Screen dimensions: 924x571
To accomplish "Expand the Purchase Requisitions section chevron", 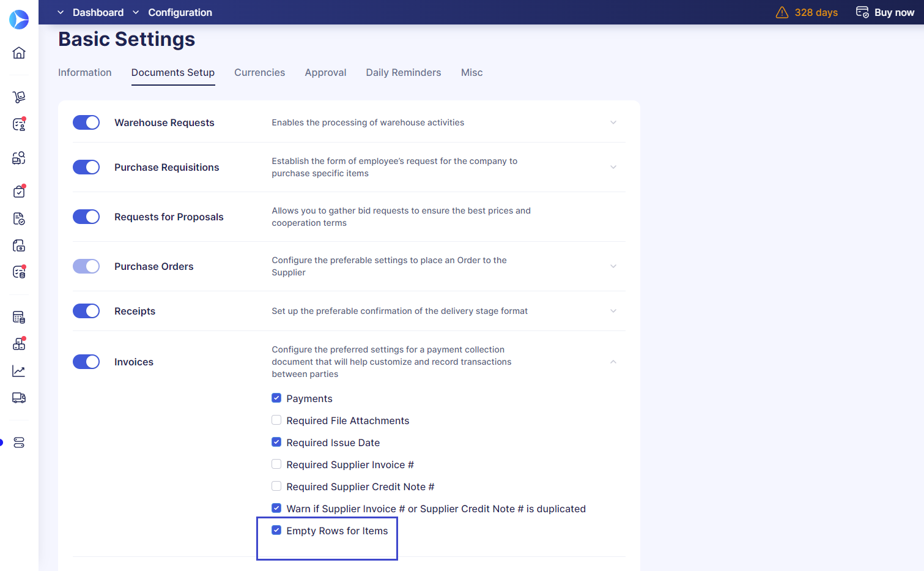I will 613,167.
